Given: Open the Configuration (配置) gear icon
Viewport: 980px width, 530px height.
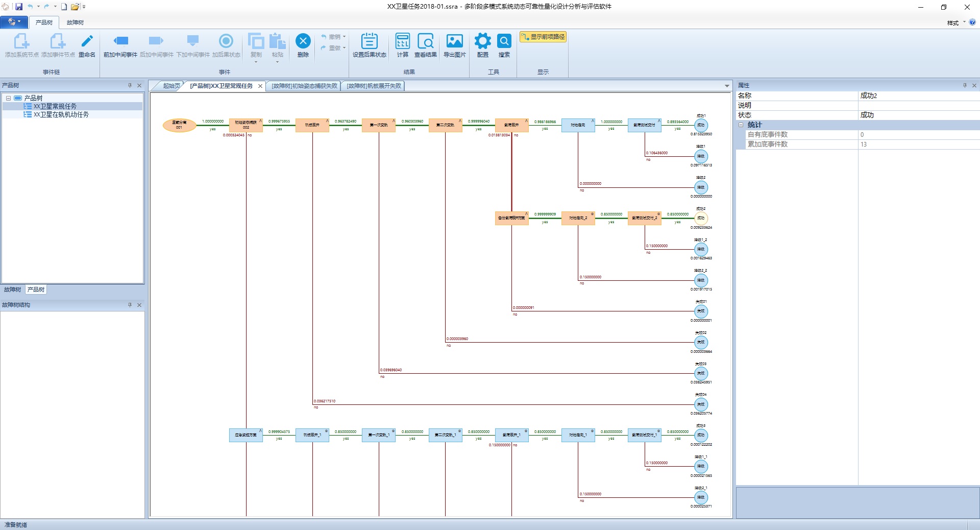Looking at the screenshot, I should (x=482, y=41).
